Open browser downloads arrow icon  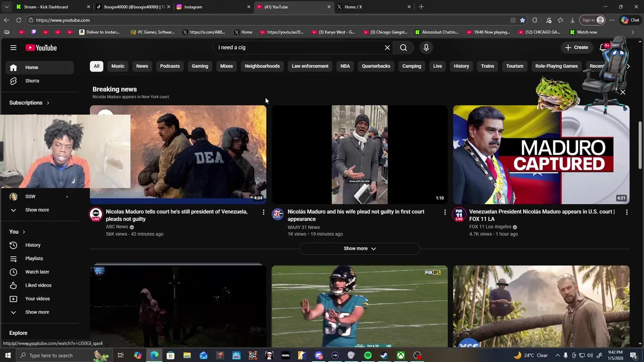(x=573, y=20)
